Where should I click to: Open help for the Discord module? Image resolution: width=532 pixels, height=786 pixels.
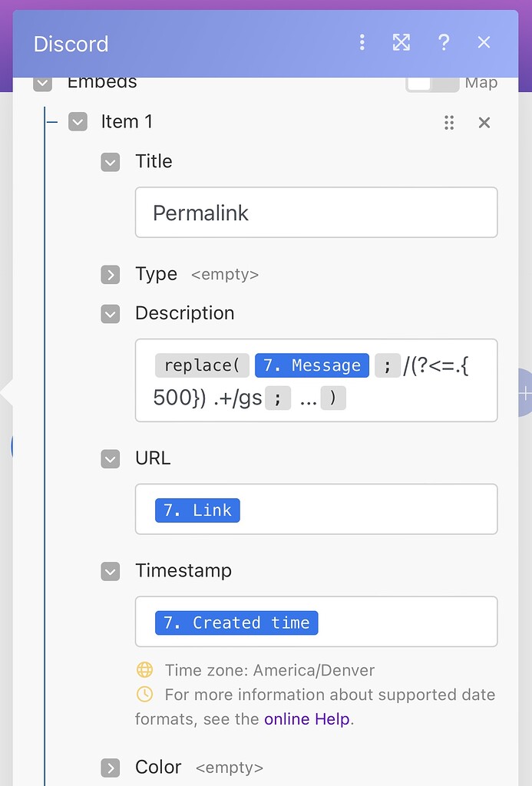click(x=444, y=43)
